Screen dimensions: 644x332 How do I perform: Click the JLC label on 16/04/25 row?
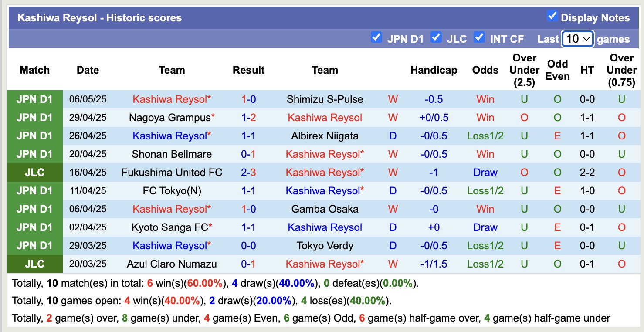[x=35, y=173]
